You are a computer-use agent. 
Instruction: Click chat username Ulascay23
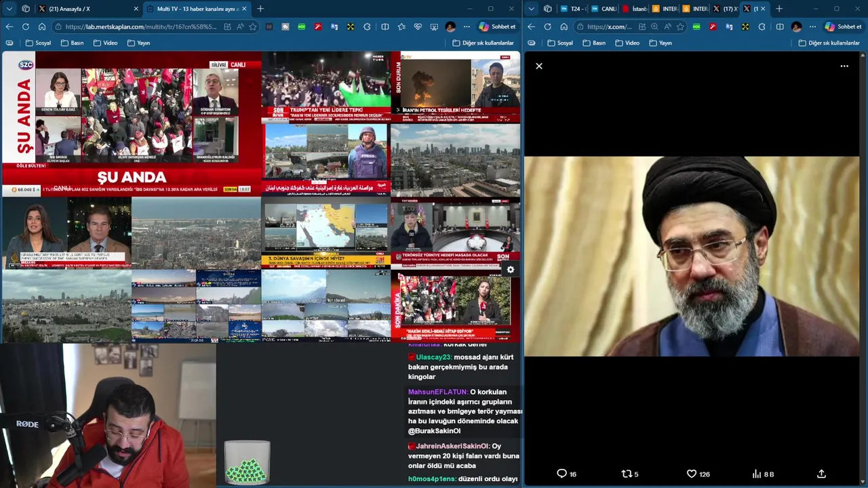[x=433, y=357]
